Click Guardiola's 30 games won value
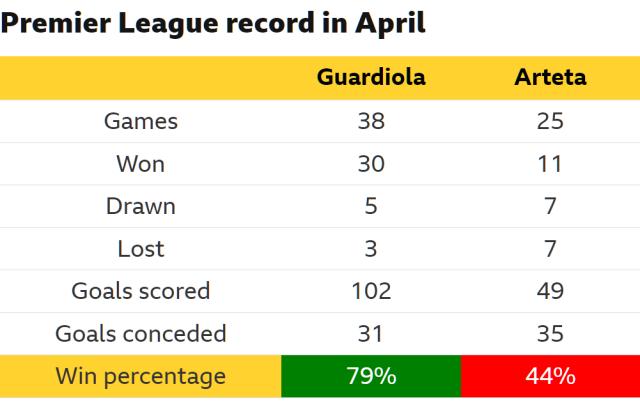This screenshot has width=640, height=405. 371,164
